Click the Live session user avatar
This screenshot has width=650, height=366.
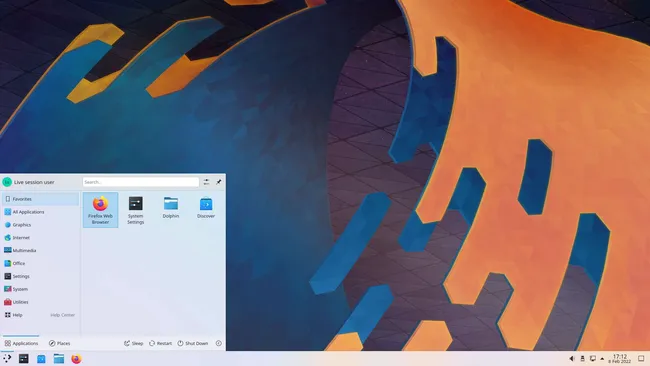[7, 182]
